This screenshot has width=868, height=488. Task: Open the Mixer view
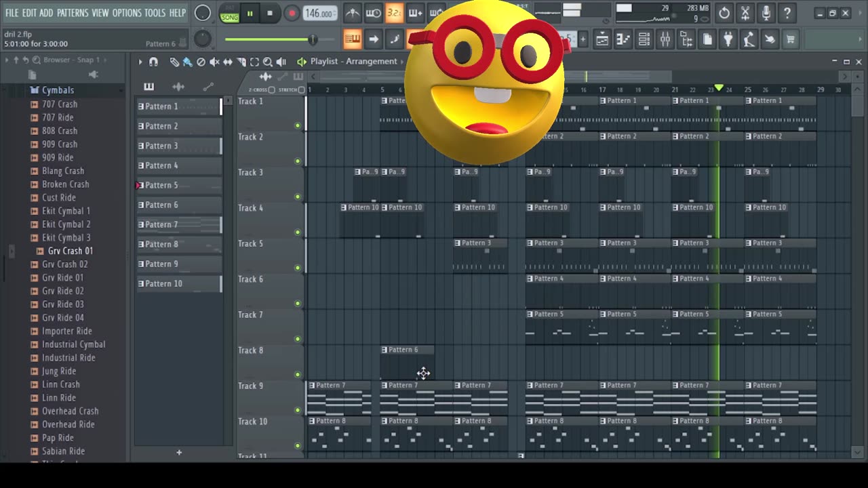[665, 40]
